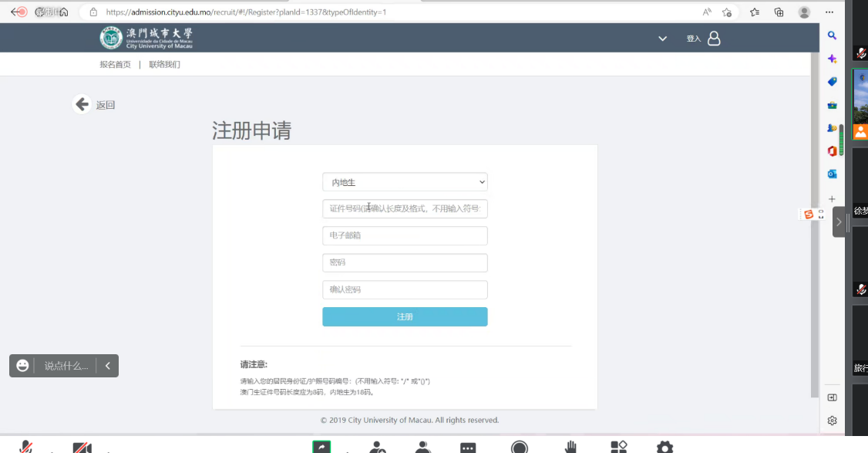Collapse the 说点什么 chat bar arrow
Screen dimensions: 868x453
click(108, 366)
